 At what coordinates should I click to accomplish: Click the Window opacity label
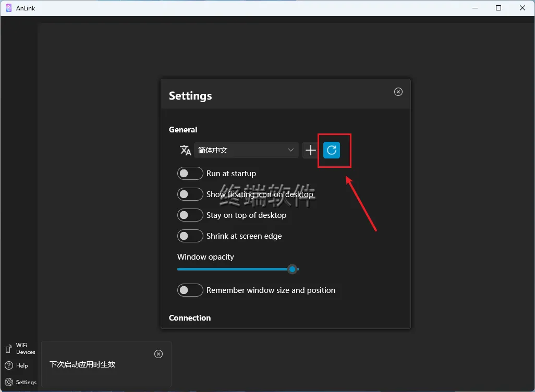(205, 257)
